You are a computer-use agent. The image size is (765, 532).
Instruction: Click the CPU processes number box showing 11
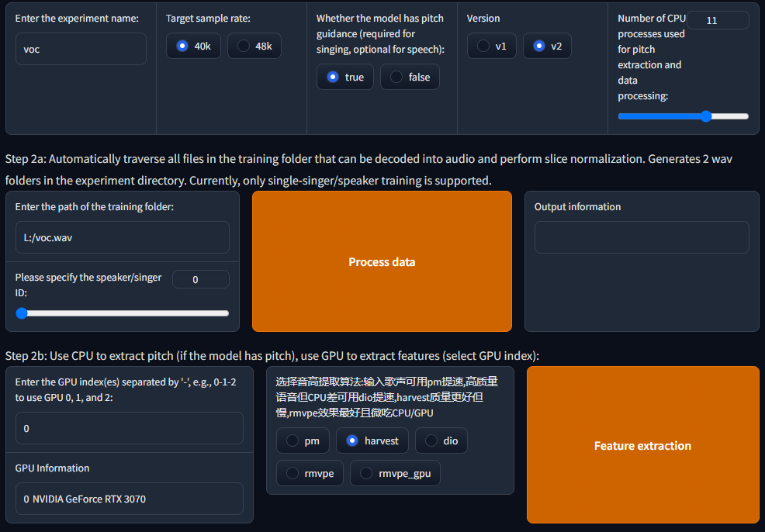coord(718,20)
